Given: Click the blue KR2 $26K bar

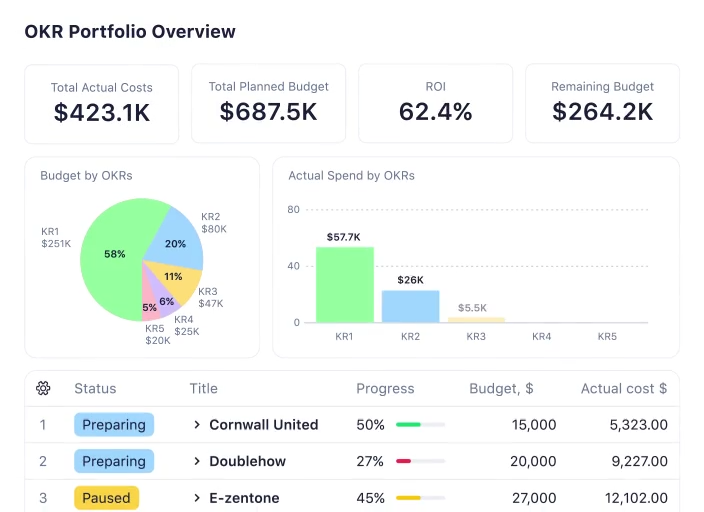Looking at the screenshot, I should [x=410, y=306].
